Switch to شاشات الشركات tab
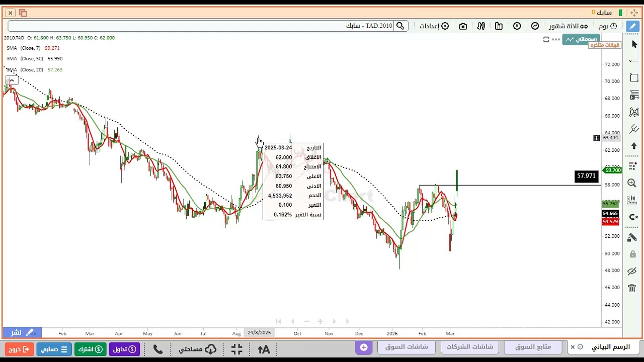The image size is (644, 362). pyautogui.click(x=469, y=347)
